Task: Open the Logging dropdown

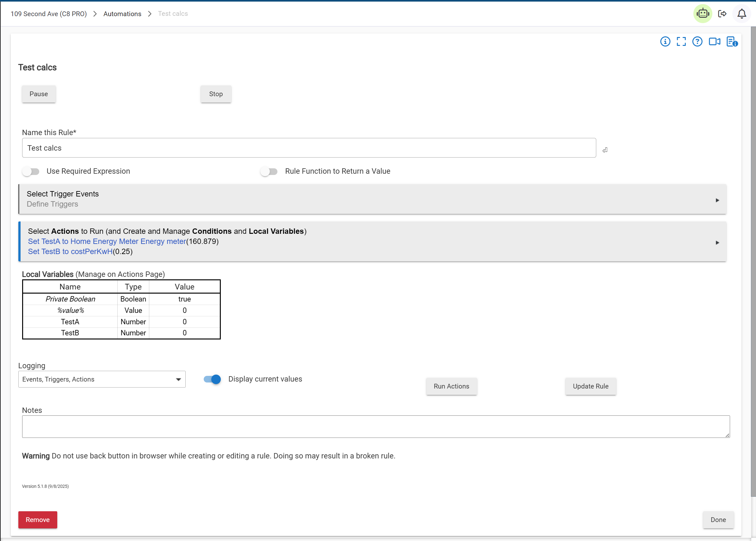Action: [102, 379]
